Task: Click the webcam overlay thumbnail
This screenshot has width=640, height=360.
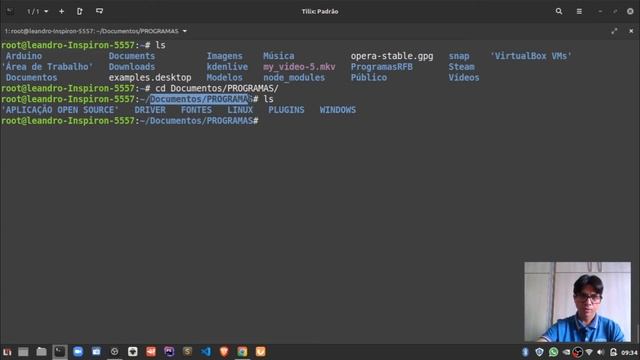Action: click(x=578, y=302)
